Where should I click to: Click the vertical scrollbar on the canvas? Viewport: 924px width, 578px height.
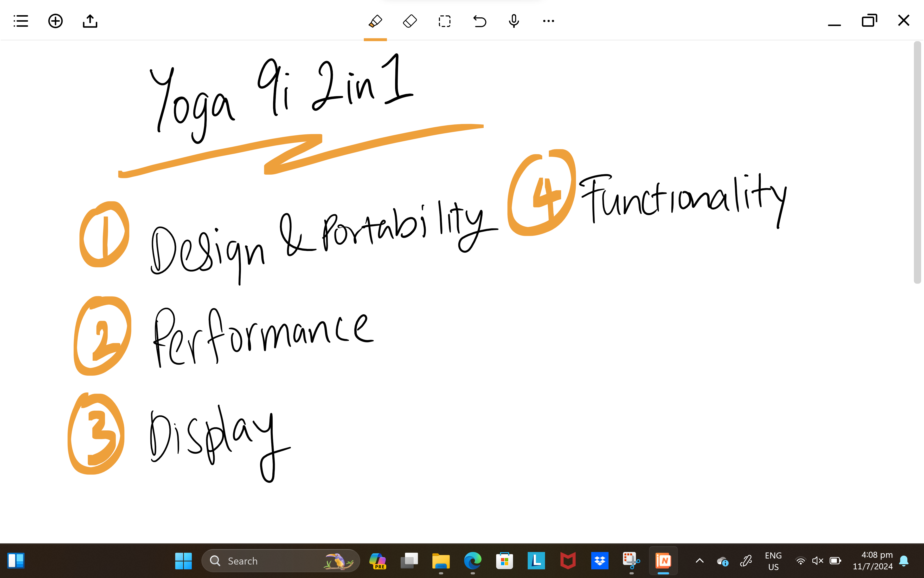click(x=917, y=163)
